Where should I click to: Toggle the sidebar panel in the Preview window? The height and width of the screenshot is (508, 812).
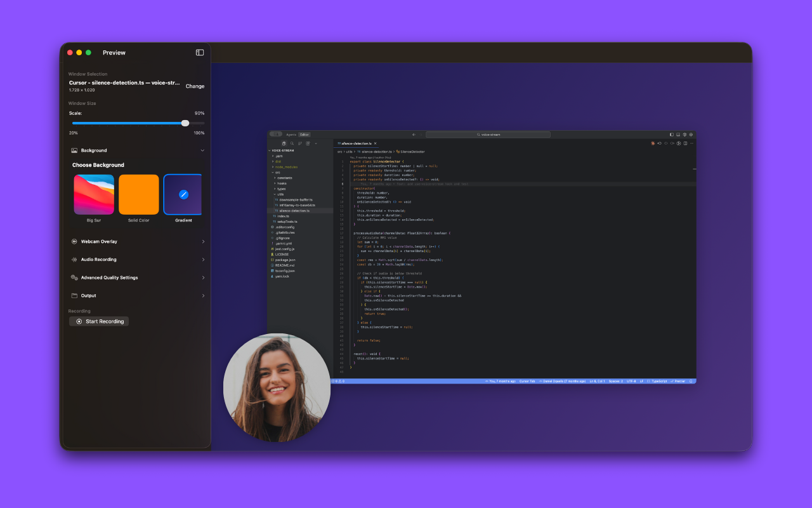(x=199, y=53)
